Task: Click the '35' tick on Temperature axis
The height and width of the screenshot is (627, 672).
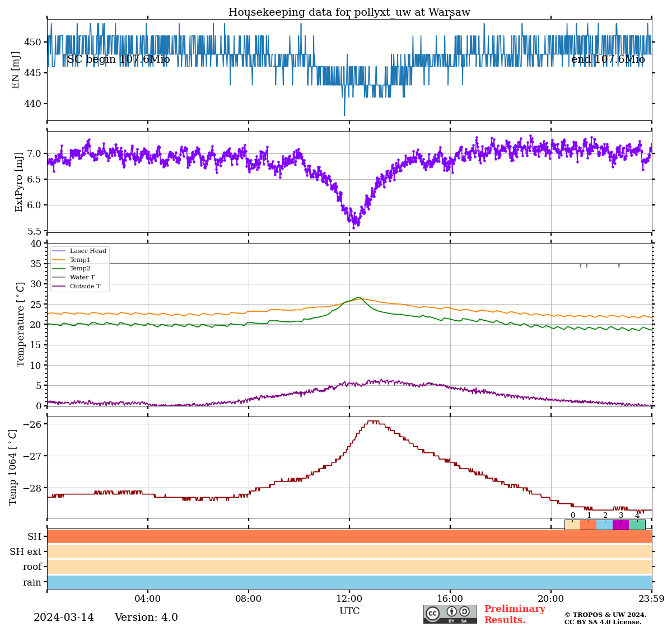Action: [x=36, y=264]
